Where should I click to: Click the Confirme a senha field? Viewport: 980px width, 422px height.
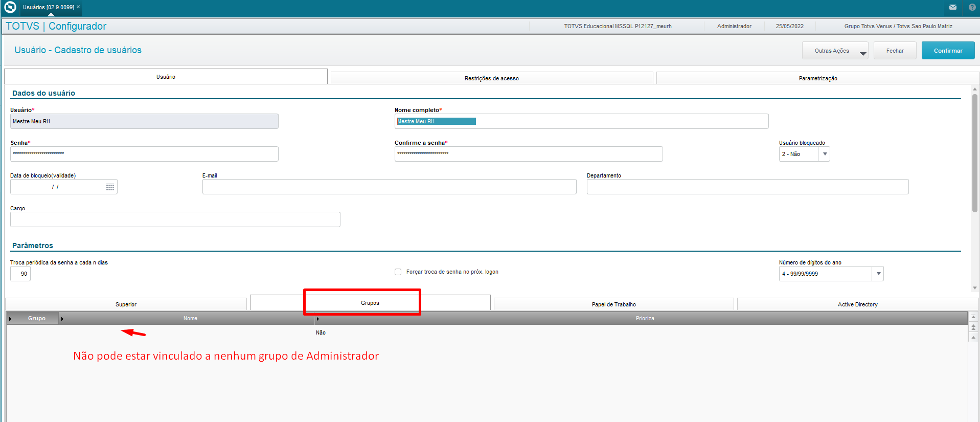coord(529,154)
